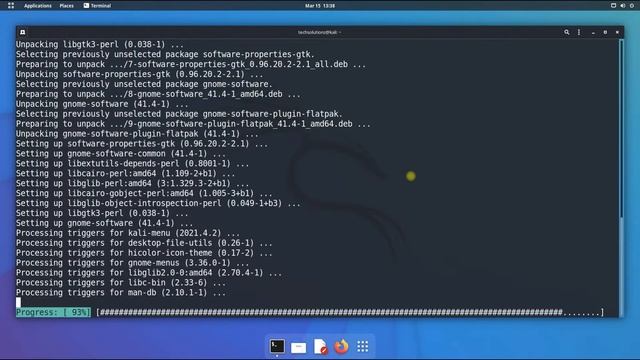
Task: Maximize the terminal window
Action: (605, 32)
